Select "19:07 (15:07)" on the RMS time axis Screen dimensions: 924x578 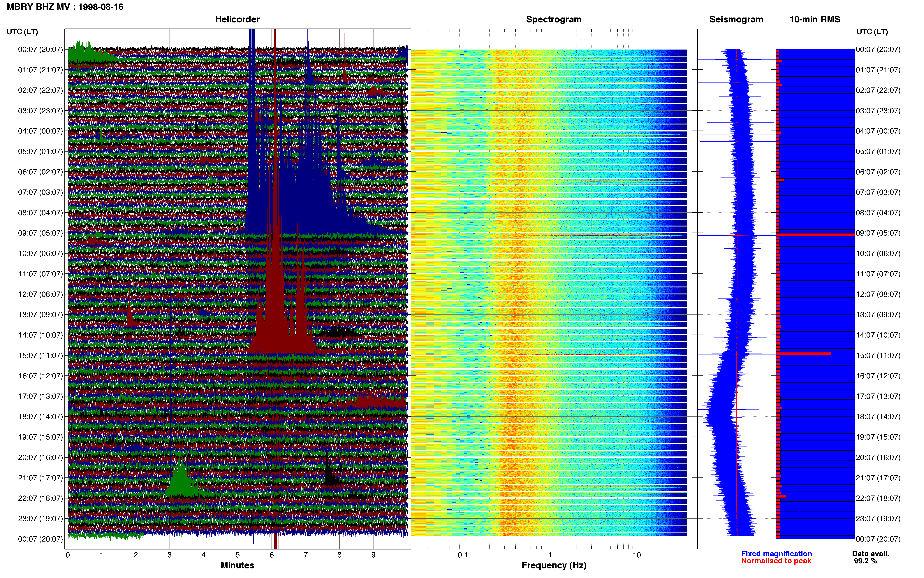click(x=878, y=437)
